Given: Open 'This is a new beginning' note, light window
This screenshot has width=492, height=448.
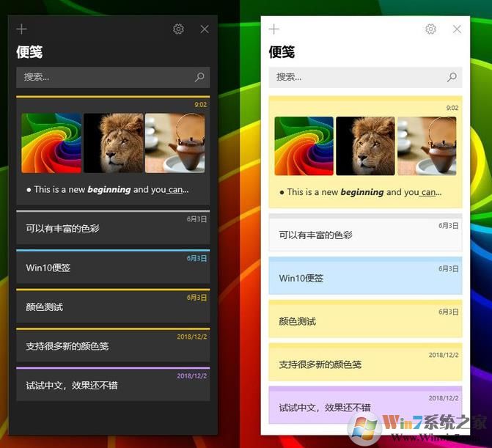Looking at the screenshot, I should click(365, 152).
